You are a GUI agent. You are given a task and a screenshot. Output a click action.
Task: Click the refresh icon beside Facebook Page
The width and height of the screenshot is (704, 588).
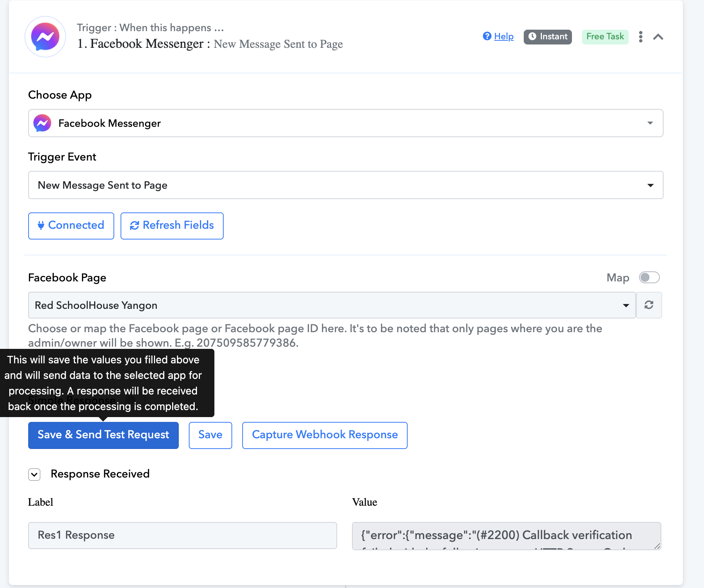(x=649, y=305)
